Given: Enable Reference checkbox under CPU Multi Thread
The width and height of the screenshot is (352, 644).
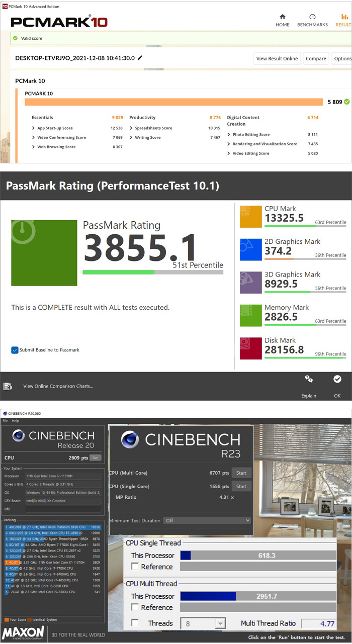Looking at the screenshot, I should point(135,607).
